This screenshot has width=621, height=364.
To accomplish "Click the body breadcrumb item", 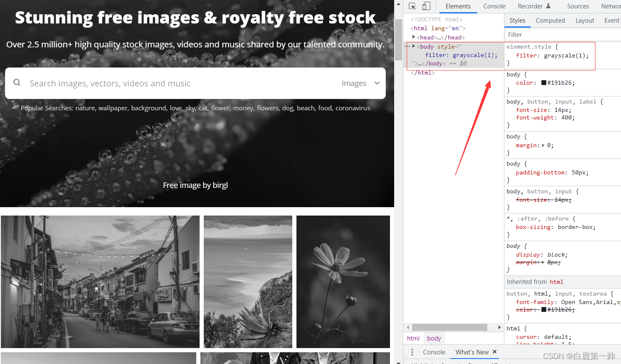I will (434, 338).
